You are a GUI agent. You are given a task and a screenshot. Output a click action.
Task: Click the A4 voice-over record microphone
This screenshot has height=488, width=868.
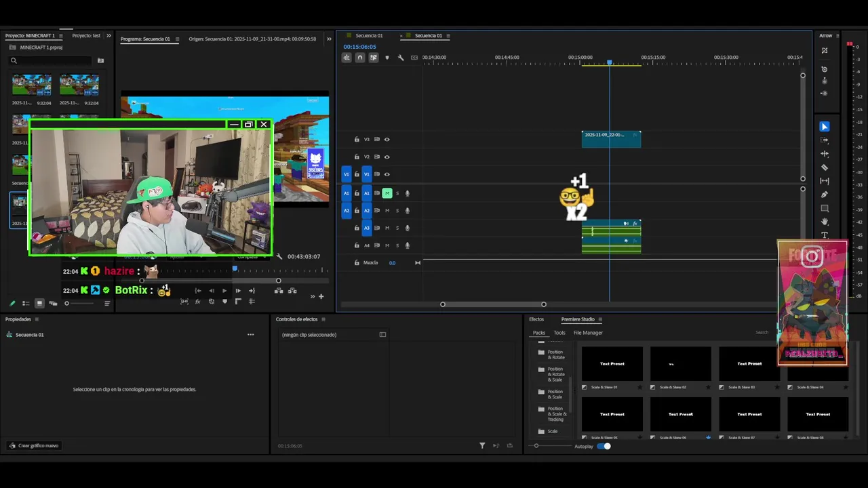(x=408, y=245)
